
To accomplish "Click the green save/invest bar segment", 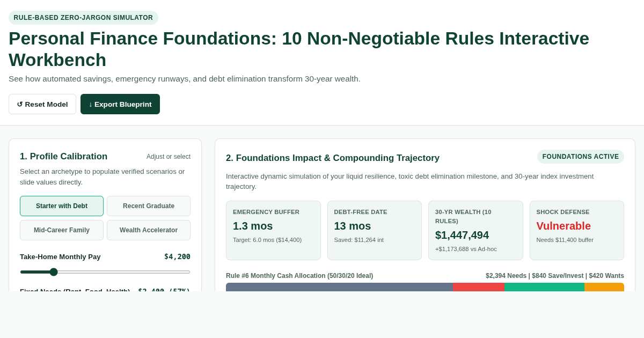I will pos(544,287).
